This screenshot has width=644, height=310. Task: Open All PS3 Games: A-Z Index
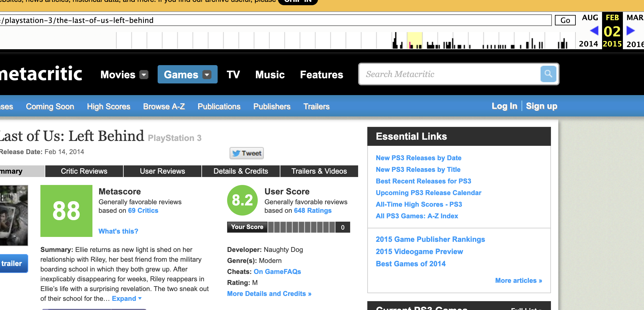coord(417,216)
